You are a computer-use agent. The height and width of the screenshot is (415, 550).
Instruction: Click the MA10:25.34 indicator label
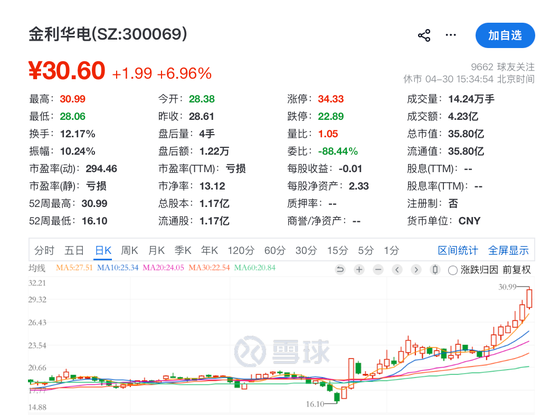118,268
